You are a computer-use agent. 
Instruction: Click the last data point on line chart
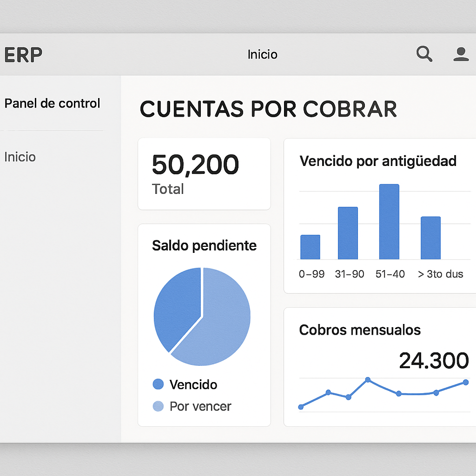click(465, 383)
